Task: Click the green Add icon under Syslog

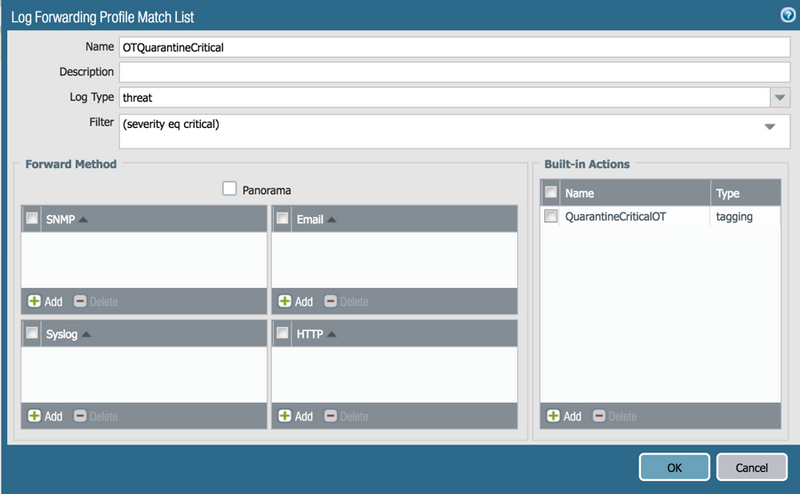Action: tap(35, 416)
